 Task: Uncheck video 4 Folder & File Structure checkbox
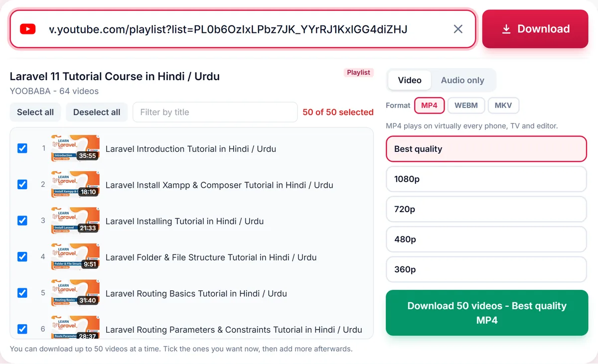pos(22,256)
